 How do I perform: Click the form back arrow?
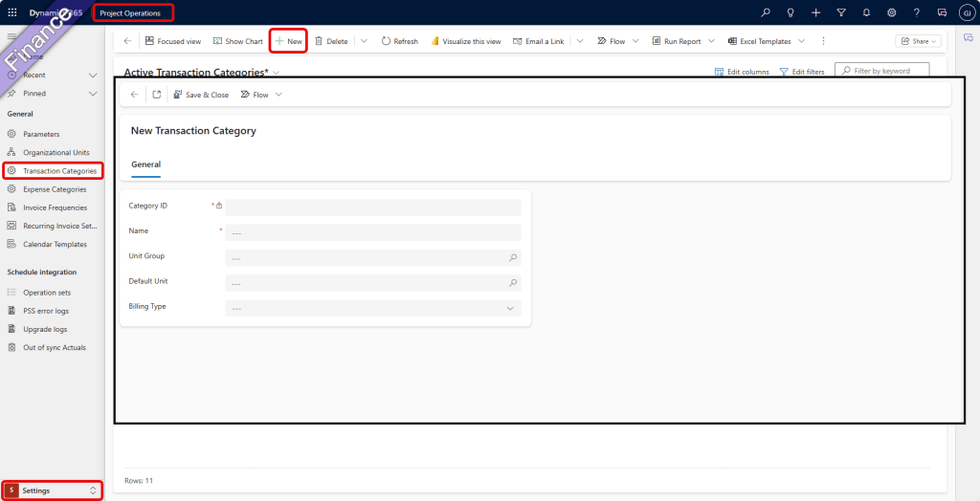pos(134,95)
